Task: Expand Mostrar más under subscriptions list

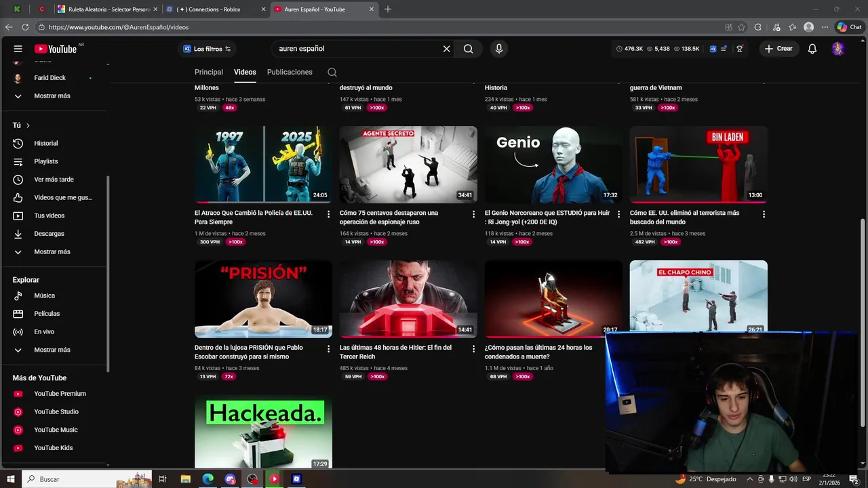Action: coord(53,96)
